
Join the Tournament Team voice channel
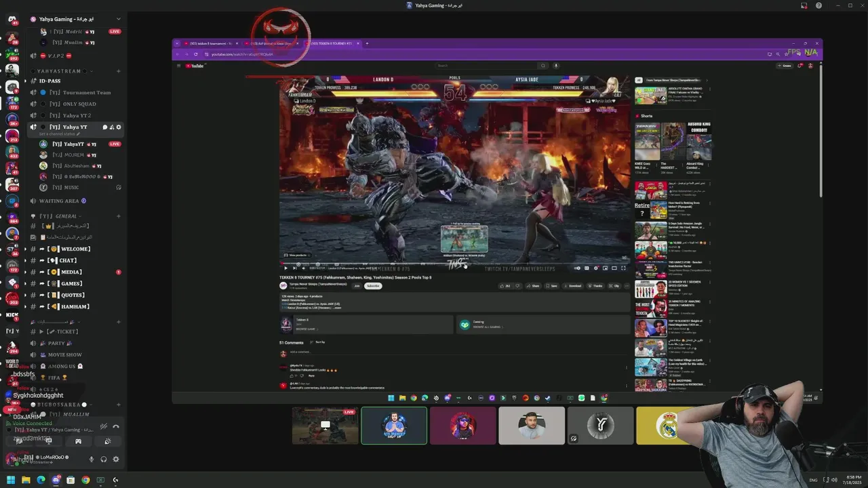76,92
